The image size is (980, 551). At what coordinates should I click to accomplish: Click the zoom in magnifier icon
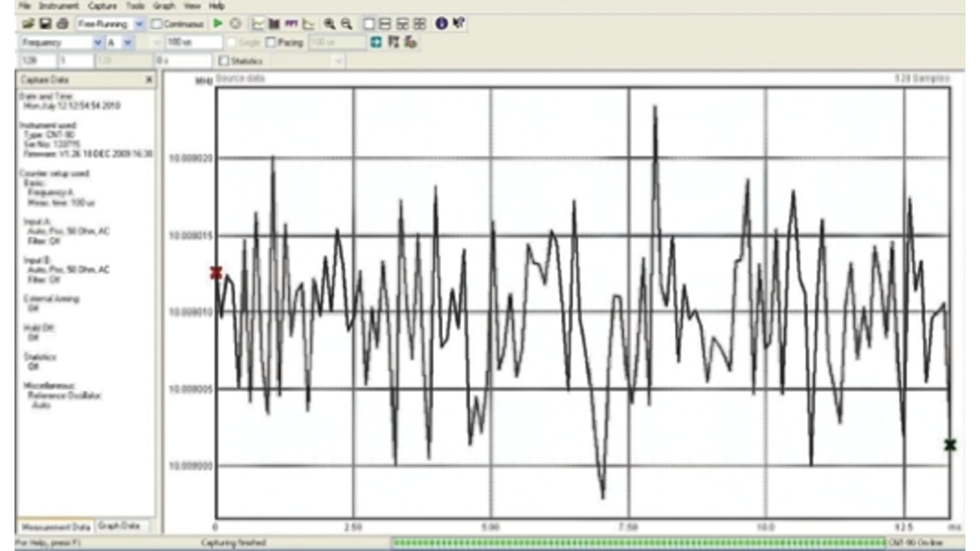tap(330, 23)
